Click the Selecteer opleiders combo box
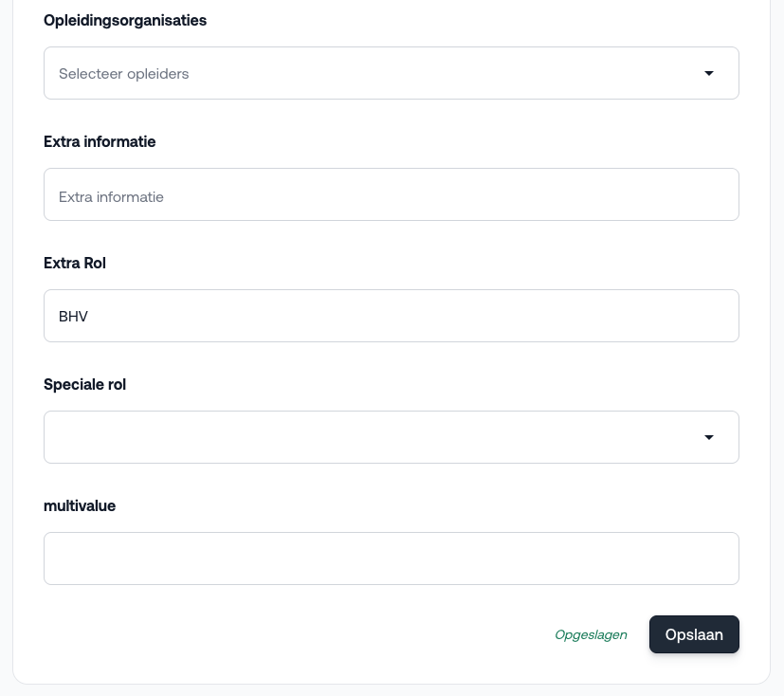 pos(392,73)
